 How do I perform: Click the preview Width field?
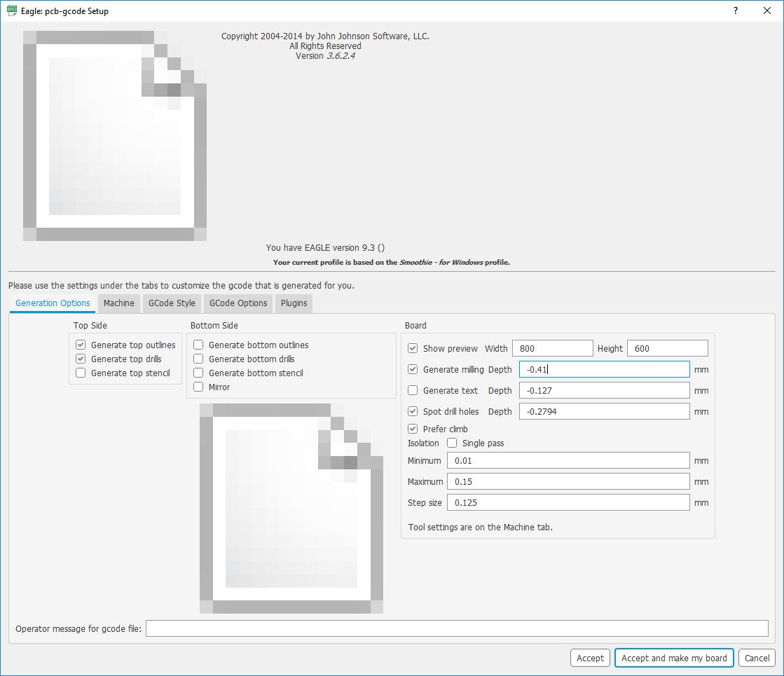pyautogui.click(x=553, y=348)
